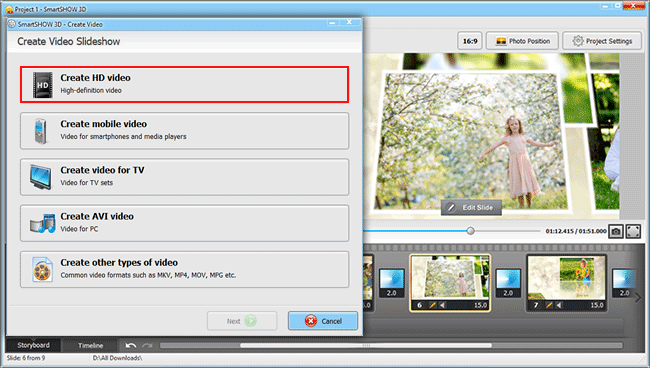Click the disabled Next button
The height and width of the screenshot is (368, 650).
pyautogui.click(x=242, y=321)
